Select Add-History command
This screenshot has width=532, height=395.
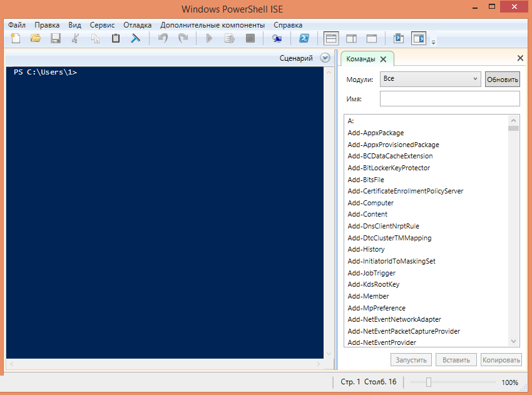[x=366, y=249]
